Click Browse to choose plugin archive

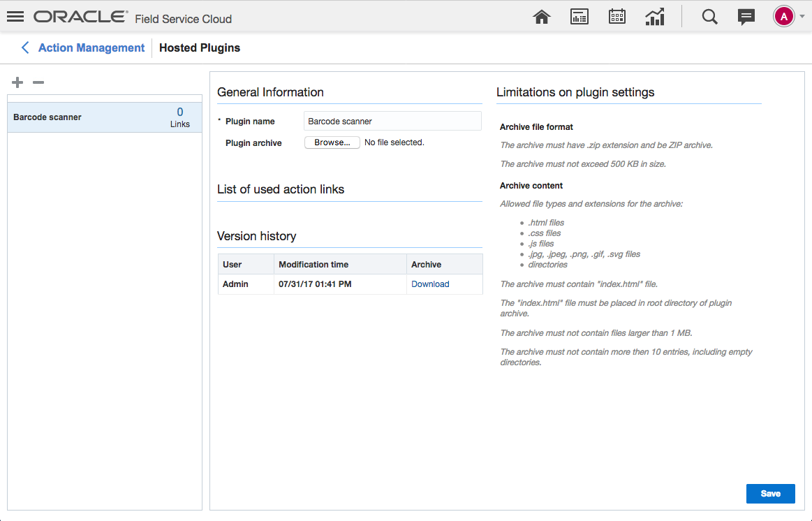[332, 142]
